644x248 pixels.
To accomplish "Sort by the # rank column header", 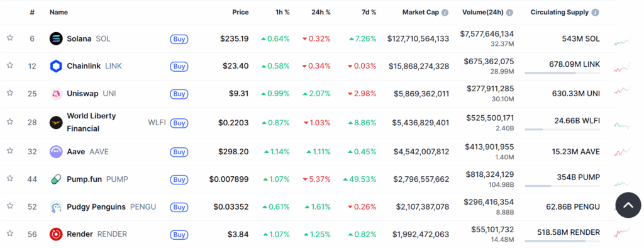I will (x=32, y=13).
